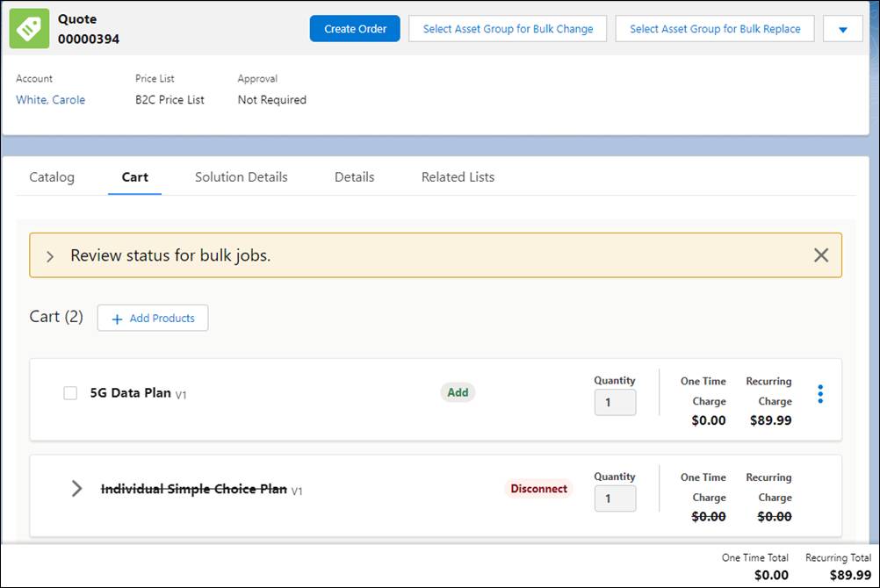The height and width of the screenshot is (588, 880).
Task: Click the Disconnect badge on Individual Simple Choice Plan
Action: point(538,489)
